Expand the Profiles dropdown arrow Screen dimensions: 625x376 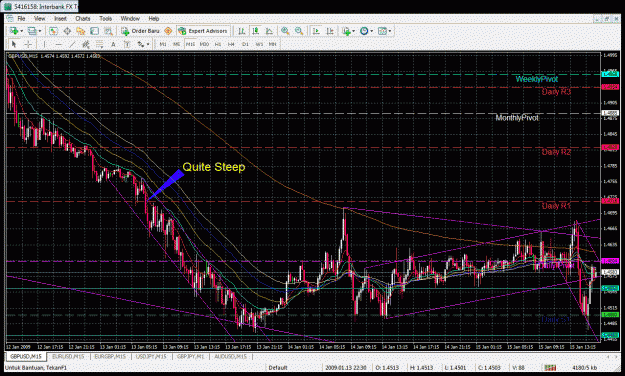[39, 31]
